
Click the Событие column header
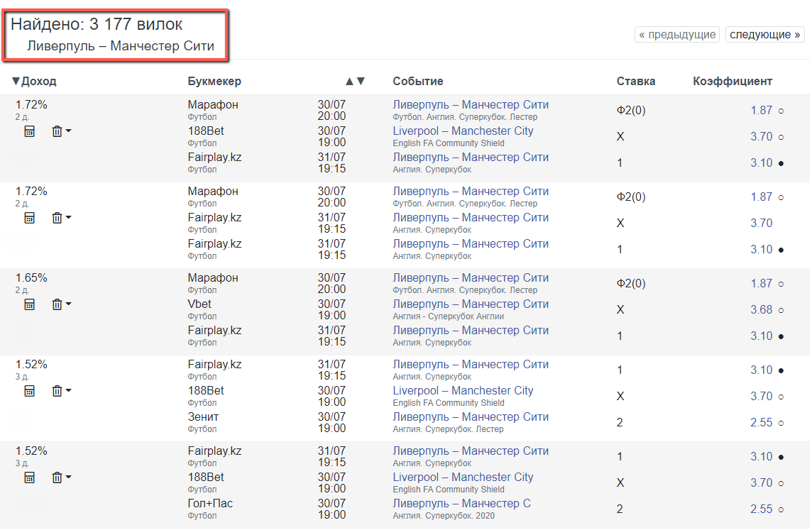click(418, 82)
